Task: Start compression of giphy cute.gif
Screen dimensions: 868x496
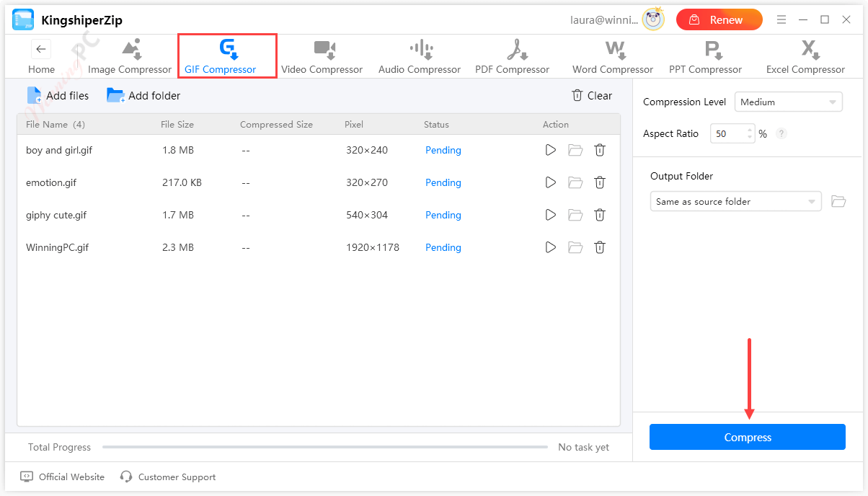Action: (551, 215)
